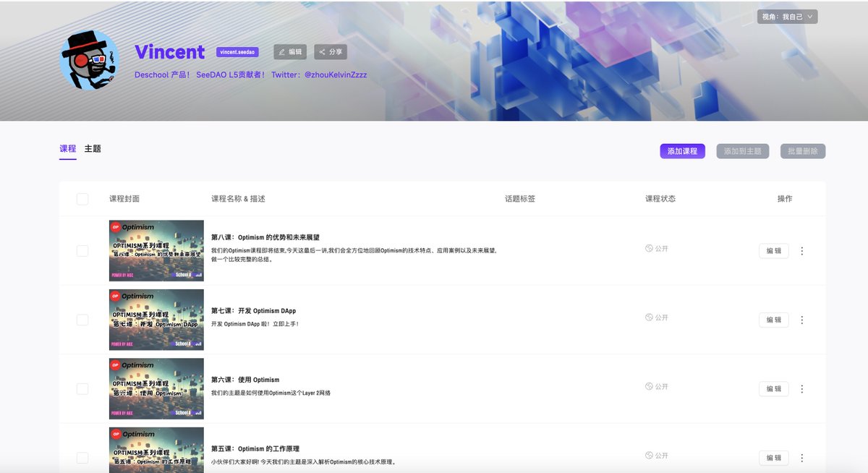The width and height of the screenshot is (868, 473).
Task: Click the profile bio text starting Deschool 产品
Action: tap(250, 74)
